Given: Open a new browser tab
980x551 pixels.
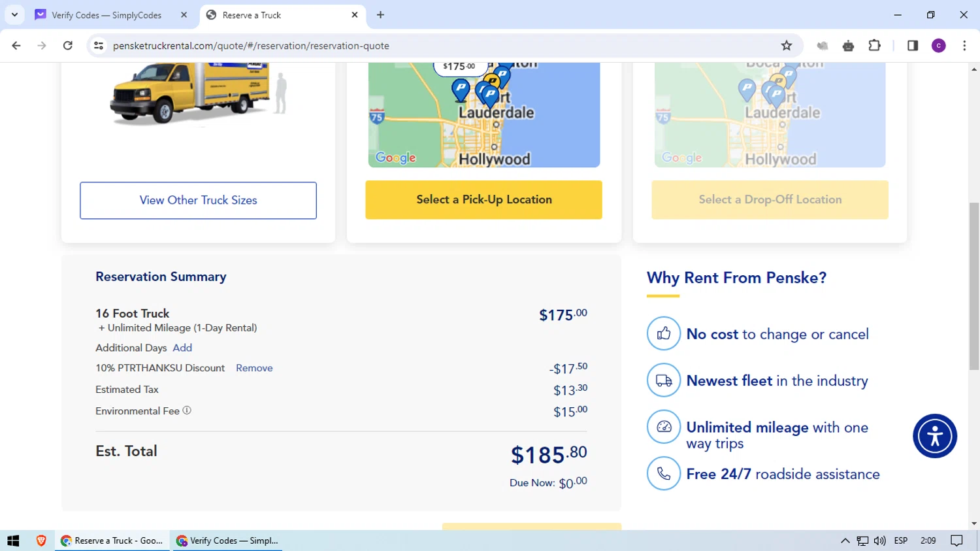Looking at the screenshot, I should pos(380,14).
